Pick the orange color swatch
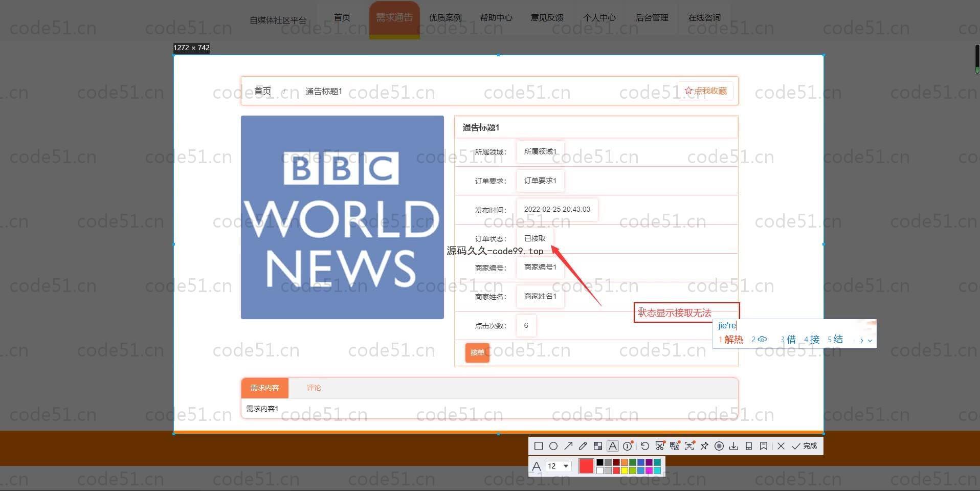The image size is (980, 491). pos(625,462)
